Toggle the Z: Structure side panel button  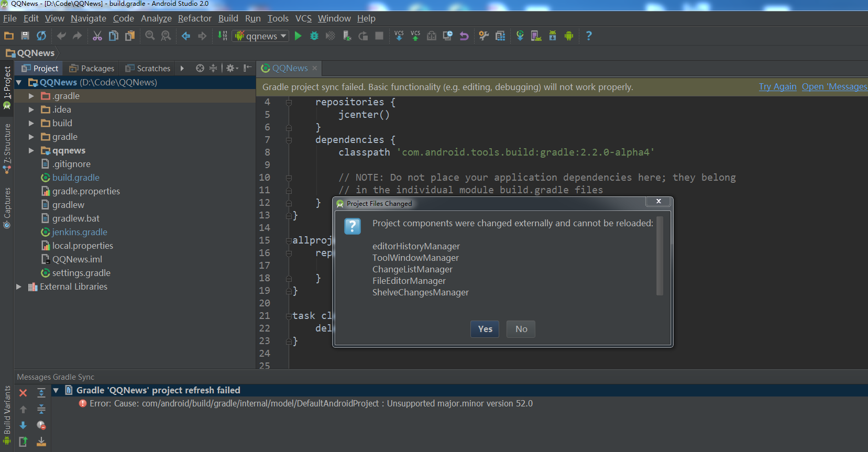7,149
